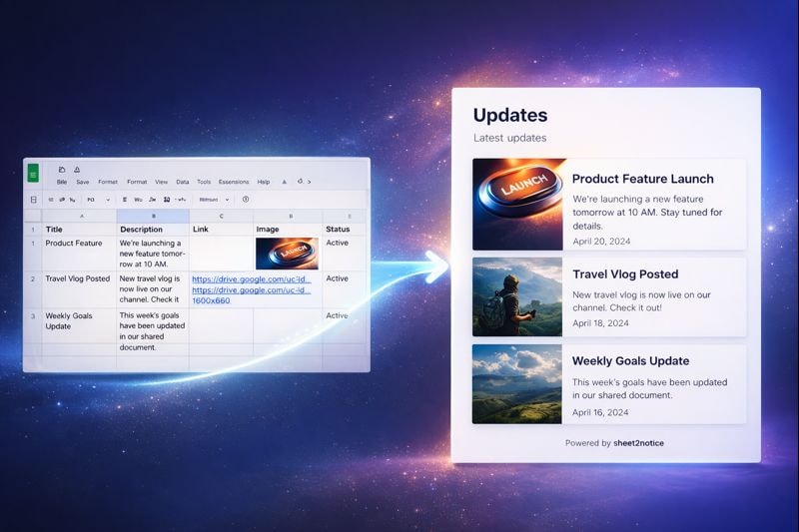Open the PO dropdown arrow in toolbar
The image size is (799, 532).
coord(108,200)
